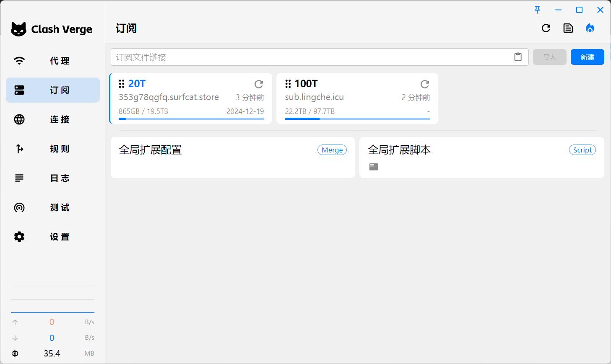Click the 新建 new profile button

(x=588, y=57)
